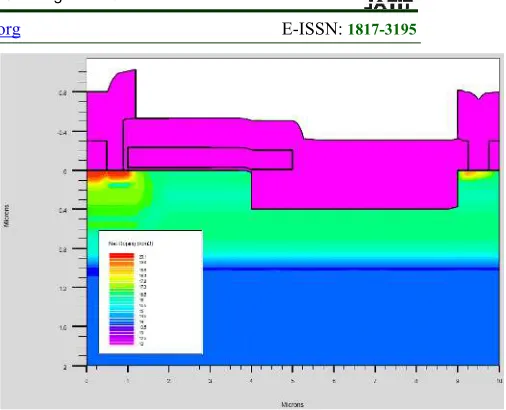Select the '1817-3195' ISSN number
Viewport: 506px width, 410px height.
[x=382, y=29]
